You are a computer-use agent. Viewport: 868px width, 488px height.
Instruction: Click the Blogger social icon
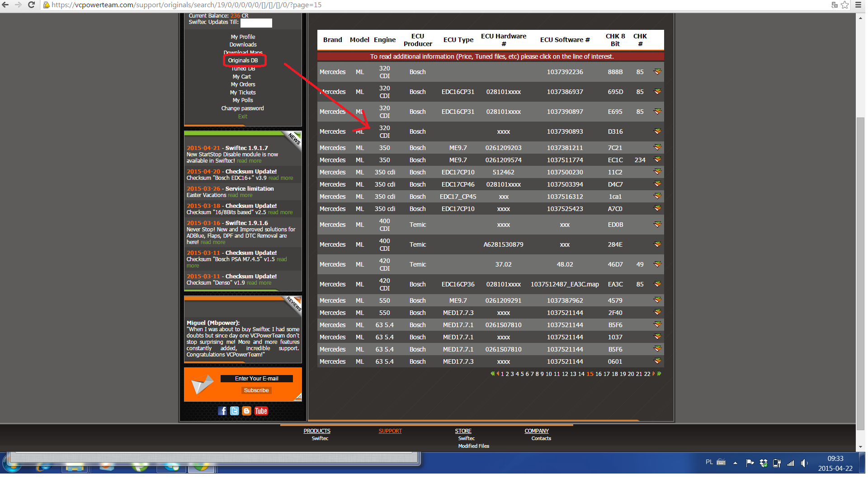tap(246, 411)
